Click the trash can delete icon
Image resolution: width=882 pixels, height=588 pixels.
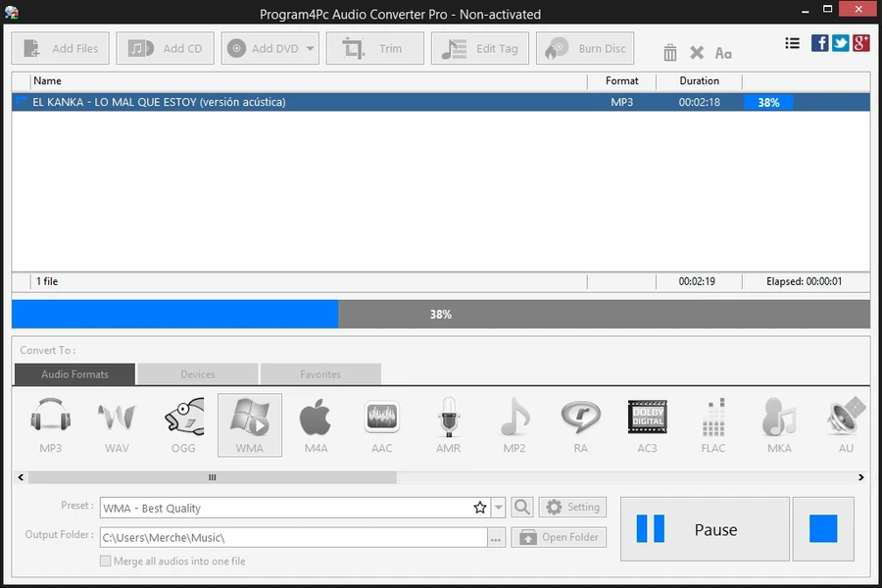[670, 53]
